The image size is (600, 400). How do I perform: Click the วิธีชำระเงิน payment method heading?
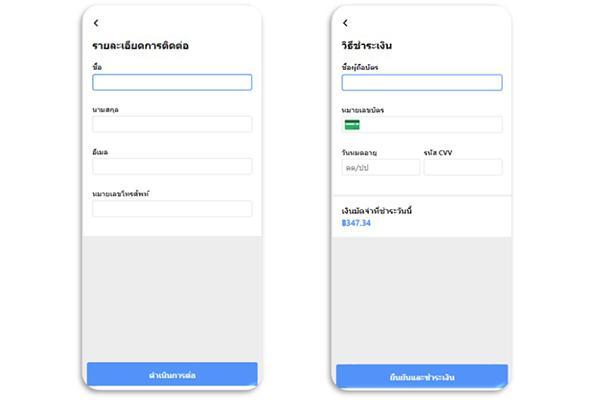pos(367,46)
